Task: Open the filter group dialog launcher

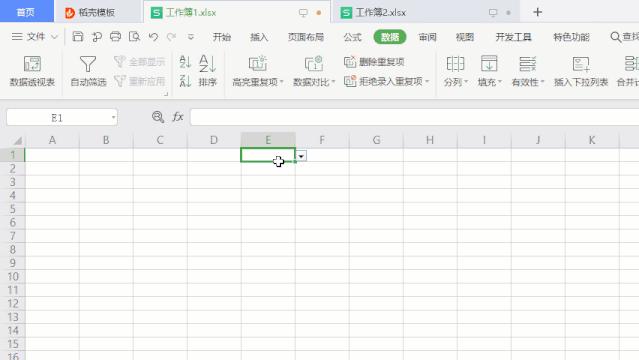Action: (166, 94)
